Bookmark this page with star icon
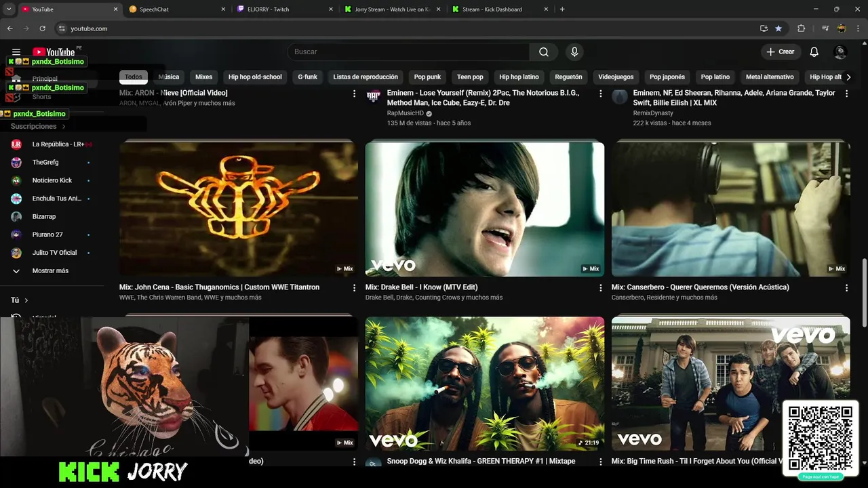Screen dimensions: 868x488 (778, 28)
